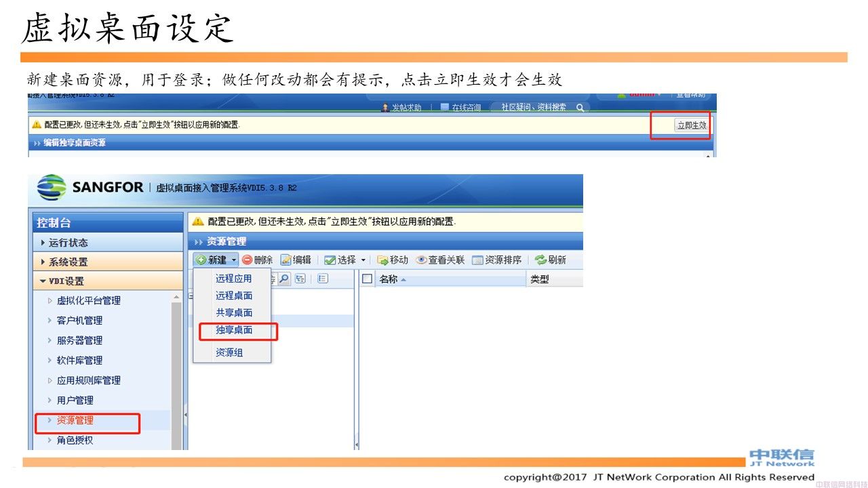868x488 pixels.
Task: Choose 共享桌面 from the new menu
Action: 233,312
